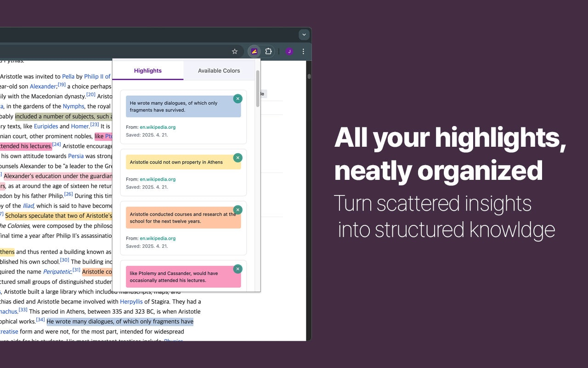
Task: Open en.wikipedia.org link in orange highlight card
Action: point(158,238)
